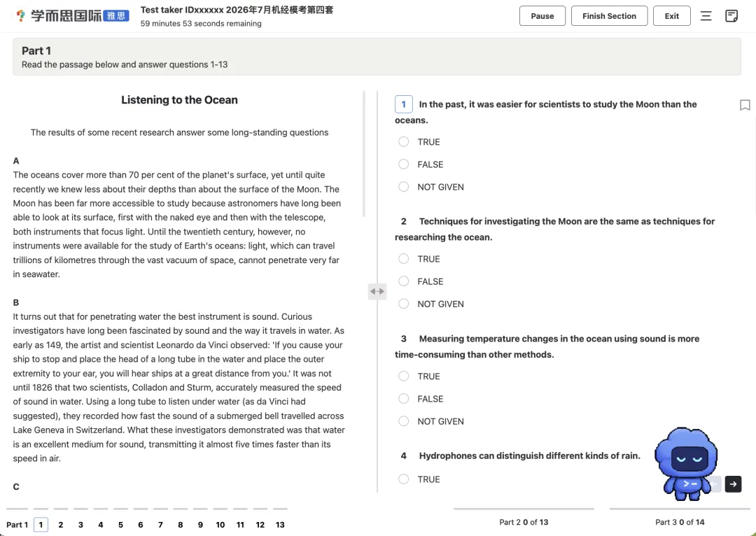The height and width of the screenshot is (536, 756).
Task: Select TRUE for question 3
Action: (x=404, y=376)
